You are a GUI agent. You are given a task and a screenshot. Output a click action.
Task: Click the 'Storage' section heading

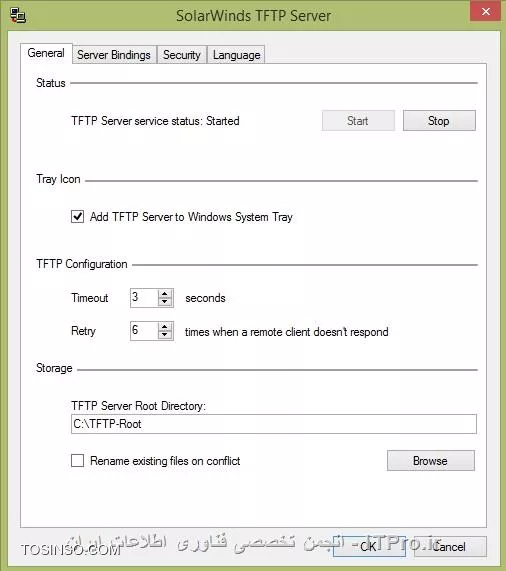54,368
